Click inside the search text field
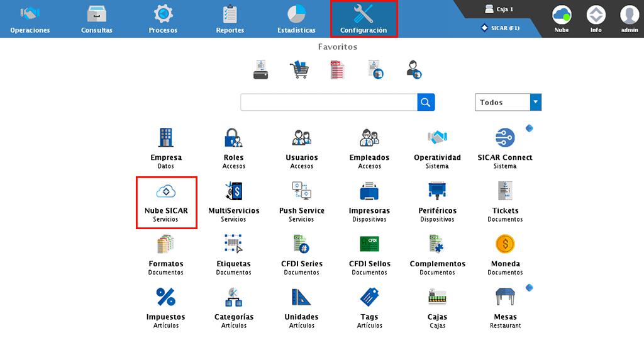 pyautogui.click(x=328, y=102)
